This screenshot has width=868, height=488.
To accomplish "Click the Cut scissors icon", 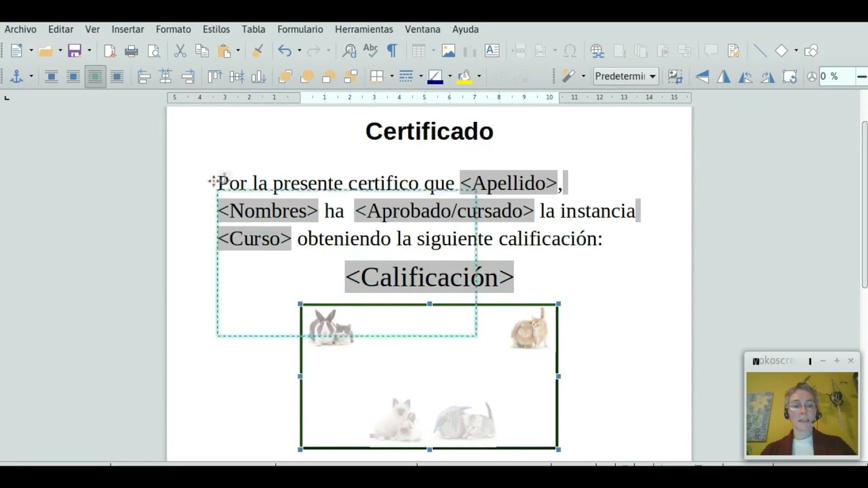I will pos(180,51).
